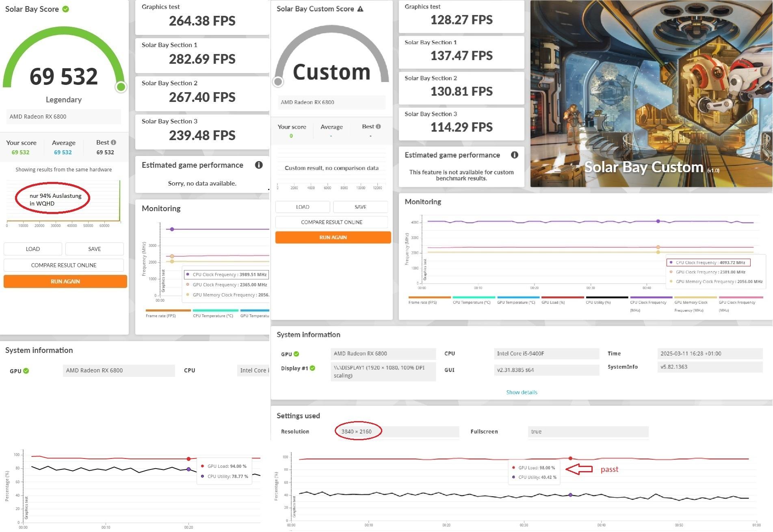Click the info icon next to Best in the Solar Bay Score panel
Image resolution: width=773 pixels, height=532 pixels.
(x=114, y=142)
